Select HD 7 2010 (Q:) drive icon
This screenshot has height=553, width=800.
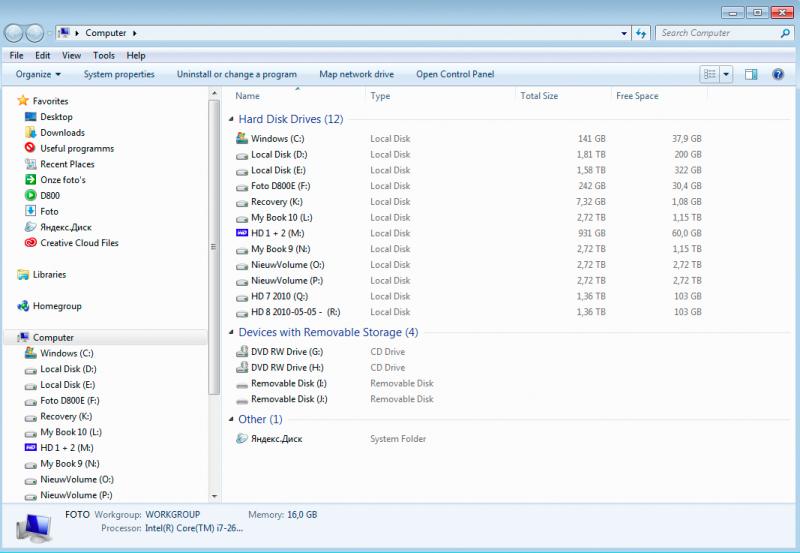(x=242, y=298)
